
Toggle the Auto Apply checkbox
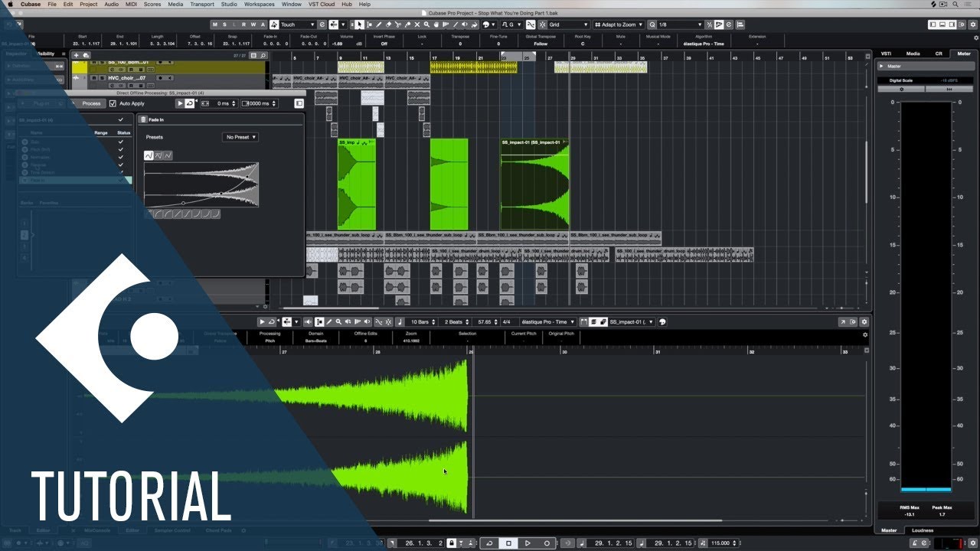pos(113,103)
